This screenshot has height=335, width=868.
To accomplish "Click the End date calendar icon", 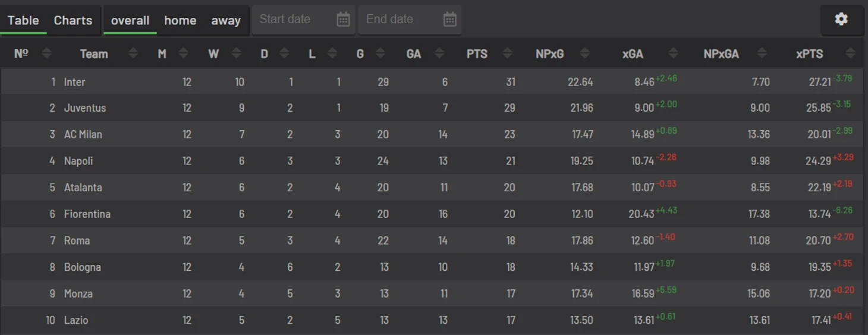I will (x=450, y=19).
